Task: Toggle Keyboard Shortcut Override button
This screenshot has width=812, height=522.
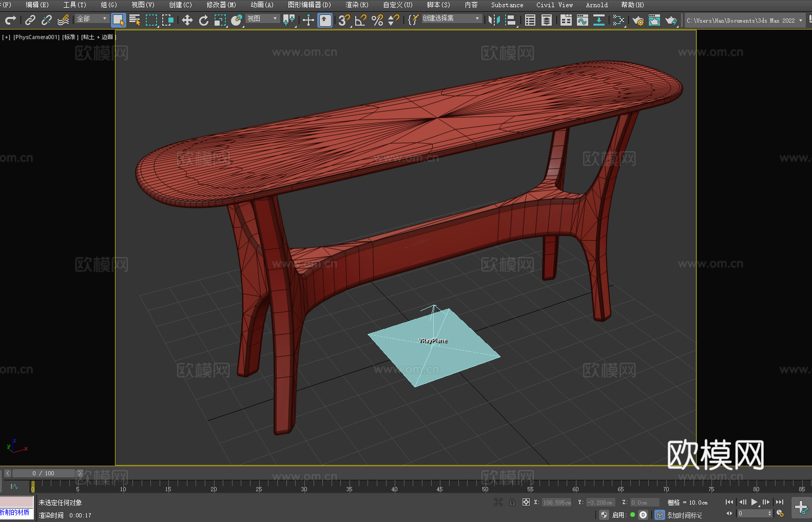Action: (x=325, y=20)
